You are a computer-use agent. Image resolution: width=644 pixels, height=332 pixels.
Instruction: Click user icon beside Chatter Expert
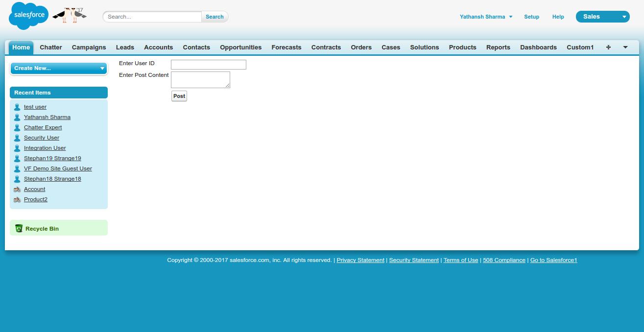(x=17, y=127)
